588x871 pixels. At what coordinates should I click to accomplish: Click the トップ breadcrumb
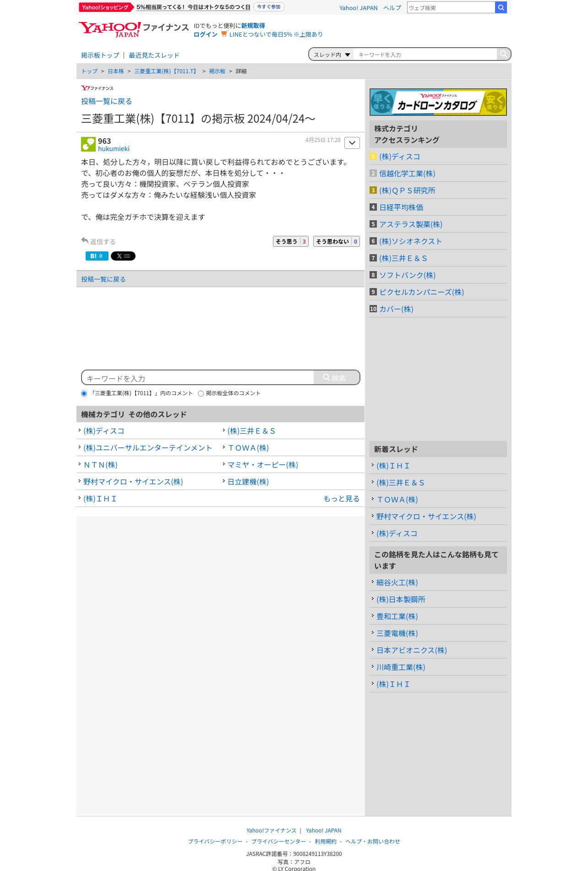pyautogui.click(x=89, y=71)
